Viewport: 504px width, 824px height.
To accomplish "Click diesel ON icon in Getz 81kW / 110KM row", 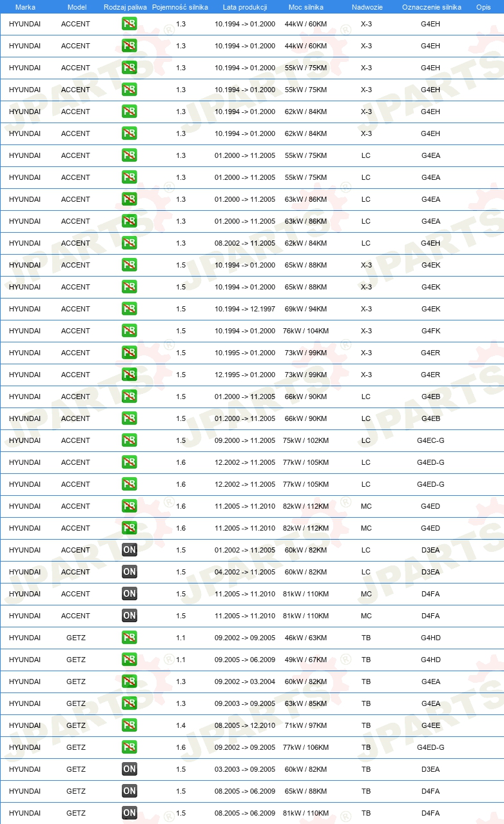I will tap(130, 813).
